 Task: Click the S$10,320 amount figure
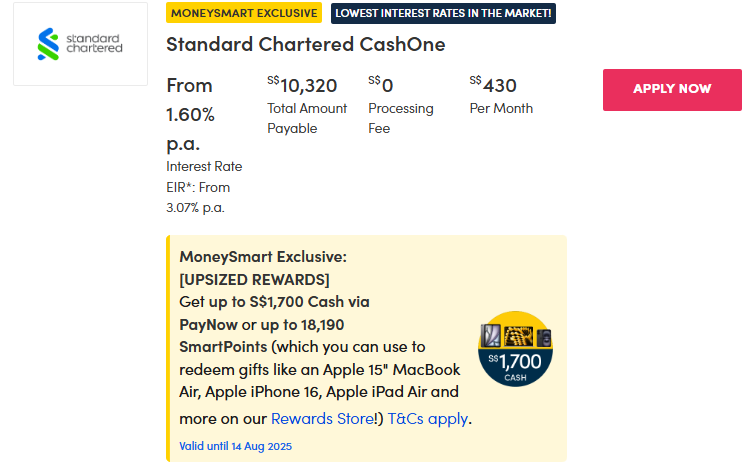click(302, 85)
